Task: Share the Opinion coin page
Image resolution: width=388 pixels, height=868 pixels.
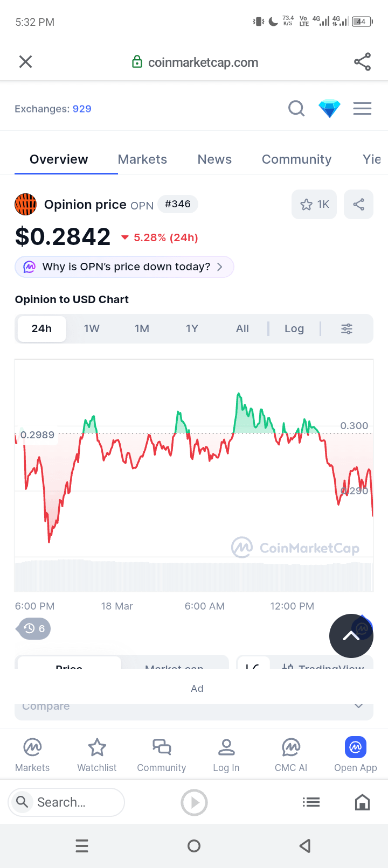Action: (358, 205)
